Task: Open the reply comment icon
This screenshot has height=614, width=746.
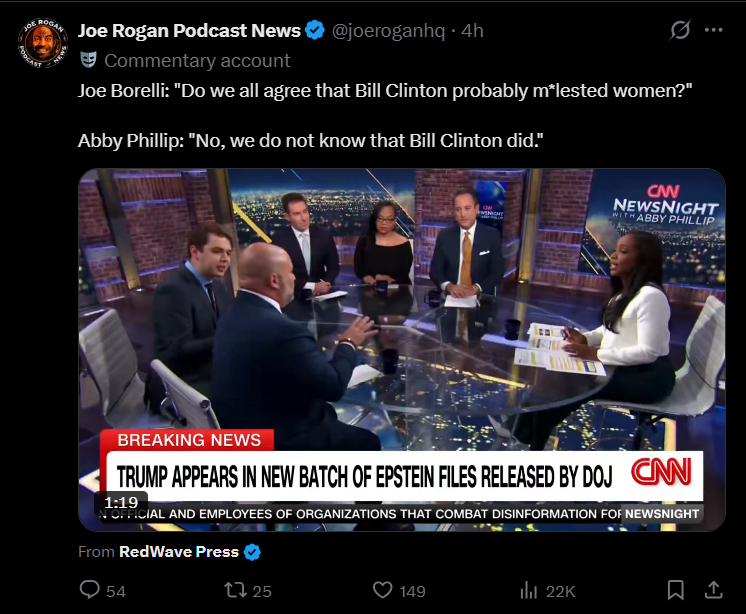Action: point(89,590)
